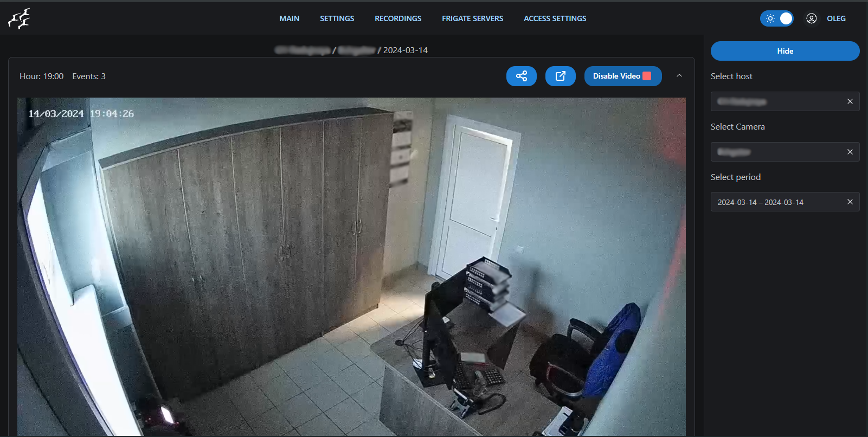Open recording in new window icon
This screenshot has height=437, width=868.
pos(560,76)
